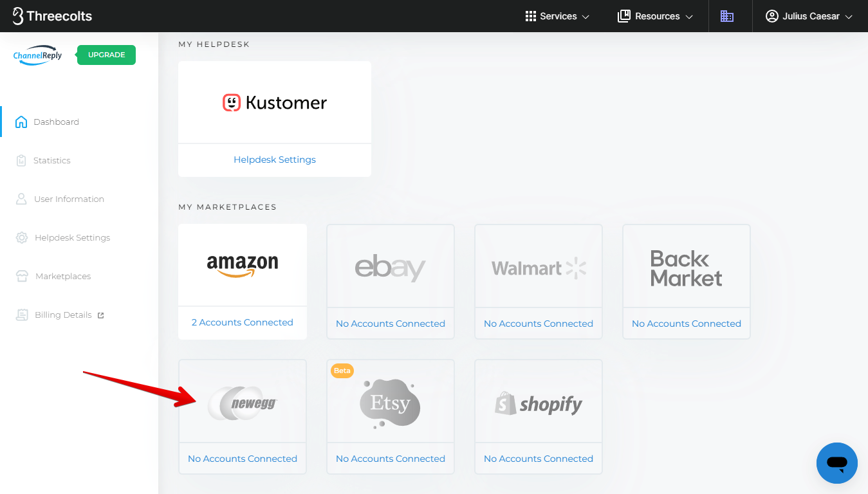Click the User Information person icon
868x494 pixels.
coord(21,199)
